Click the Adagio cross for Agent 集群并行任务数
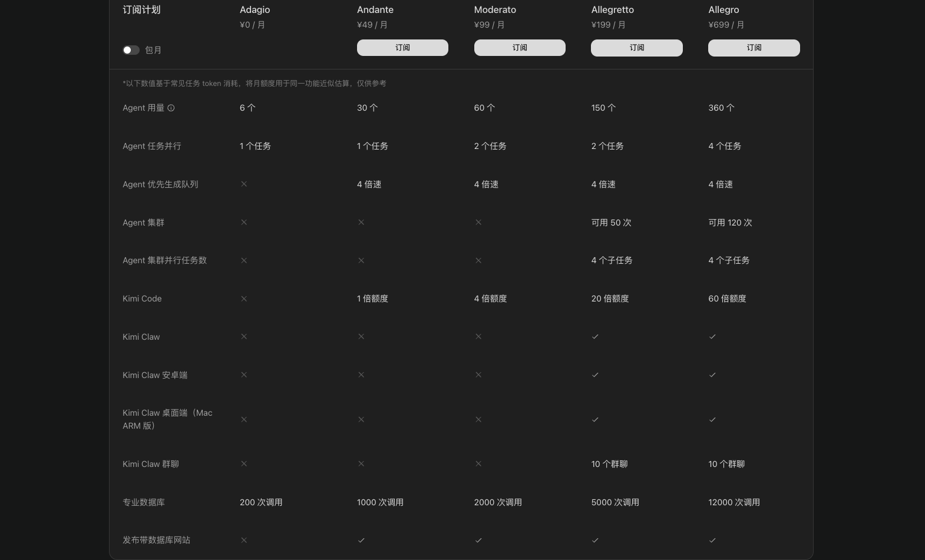Image resolution: width=925 pixels, height=560 pixels. 244,260
